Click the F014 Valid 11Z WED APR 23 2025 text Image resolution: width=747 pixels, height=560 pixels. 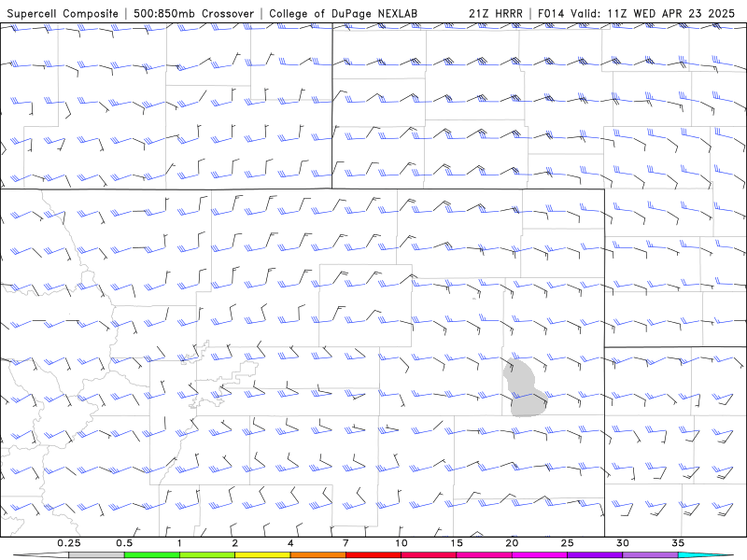coord(637,13)
